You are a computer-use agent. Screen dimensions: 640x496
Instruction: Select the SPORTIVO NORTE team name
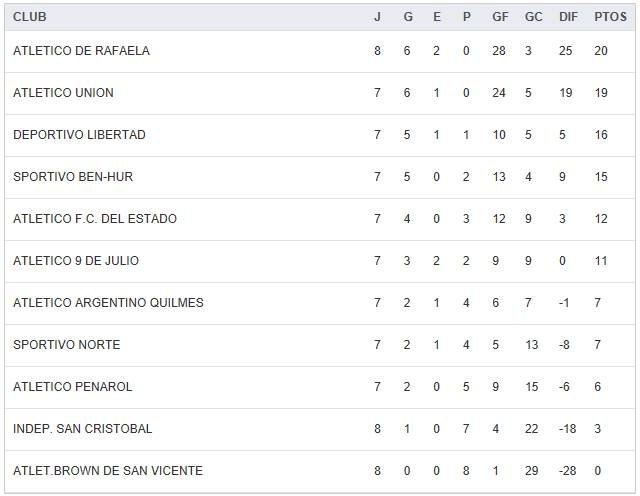point(66,345)
